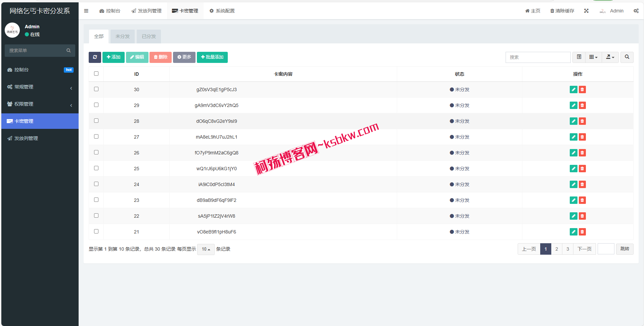
Task: Select 卡密管理 in the top navigation
Action: click(185, 11)
